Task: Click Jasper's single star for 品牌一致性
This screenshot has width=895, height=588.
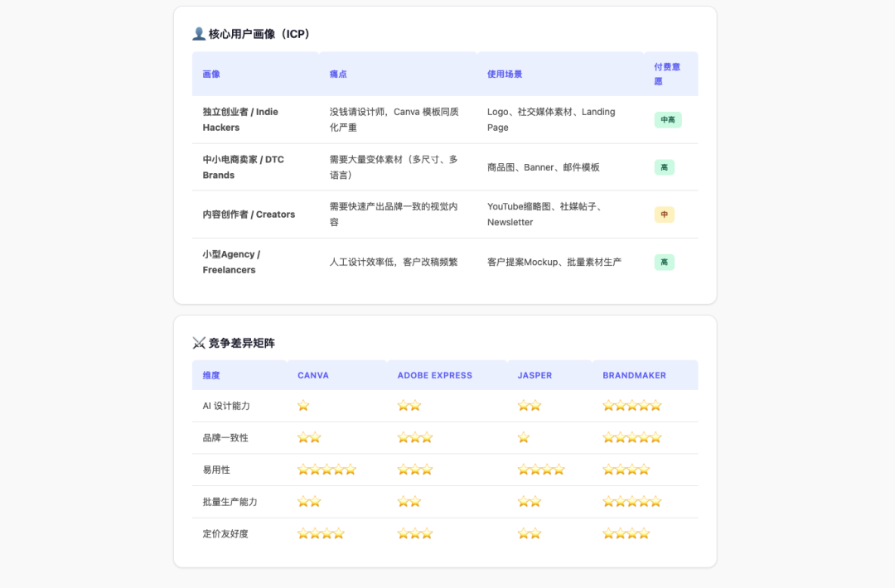Action: (524, 437)
